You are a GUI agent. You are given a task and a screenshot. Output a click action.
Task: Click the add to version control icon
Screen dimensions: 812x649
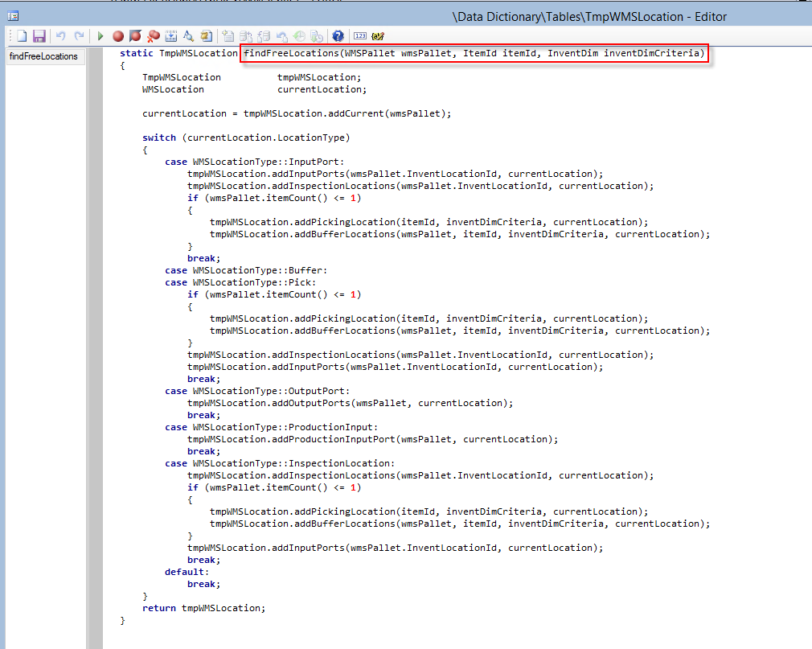pyautogui.click(x=228, y=36)
